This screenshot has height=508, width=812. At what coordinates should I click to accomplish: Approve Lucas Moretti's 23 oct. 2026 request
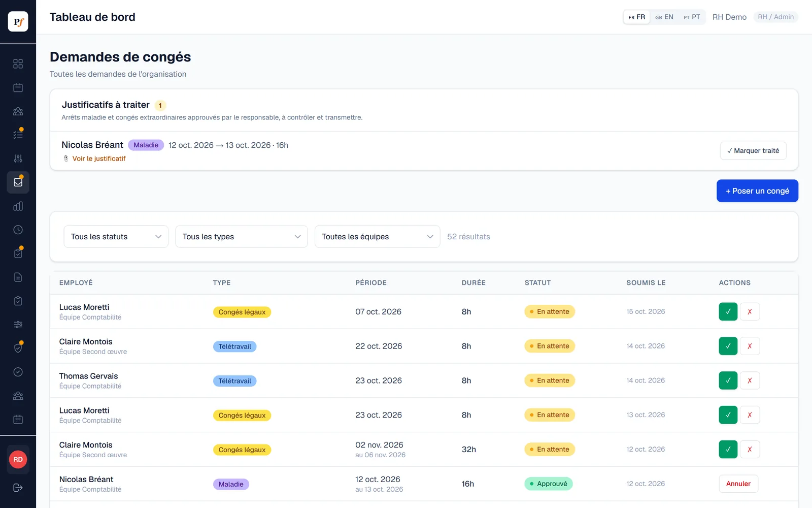(x=728, y=415)
